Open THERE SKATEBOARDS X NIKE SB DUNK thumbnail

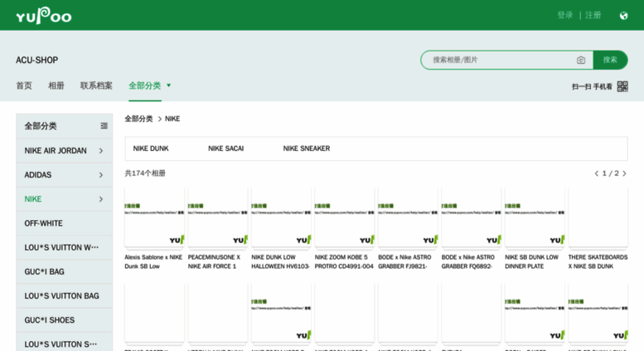point(598,218)
